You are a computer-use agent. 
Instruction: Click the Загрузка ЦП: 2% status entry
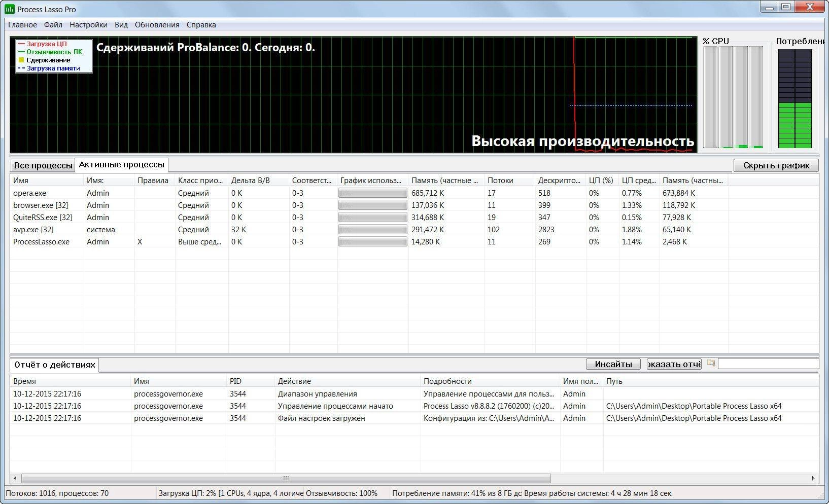231,493
